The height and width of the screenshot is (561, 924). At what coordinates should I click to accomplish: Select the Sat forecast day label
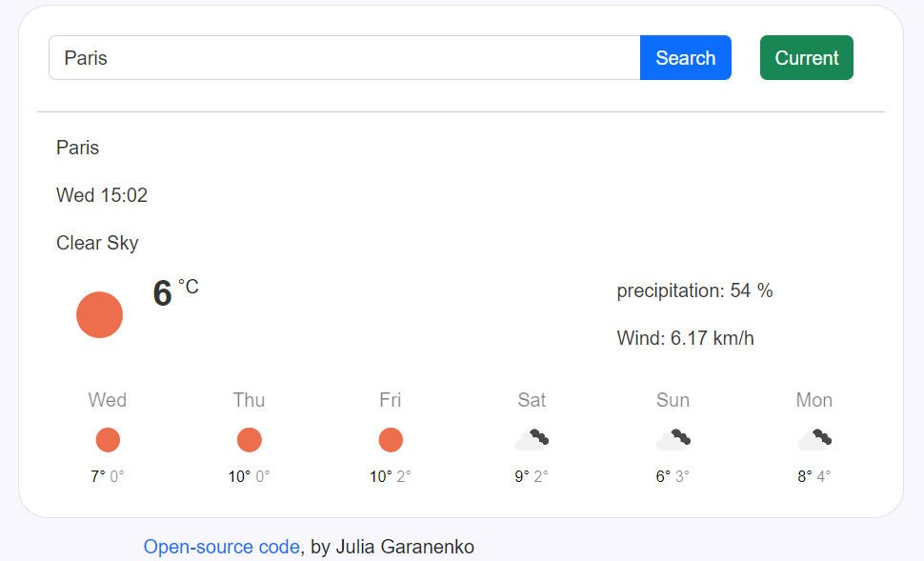click(x=532, y=400)
